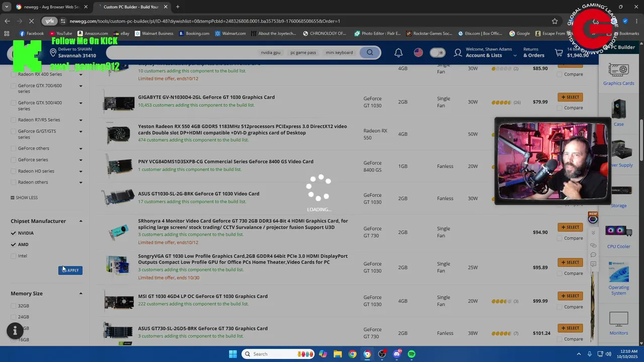Viewport: 644px width, 362px height.
Task: Open the VPN icon in address bar
Action: 49,21
